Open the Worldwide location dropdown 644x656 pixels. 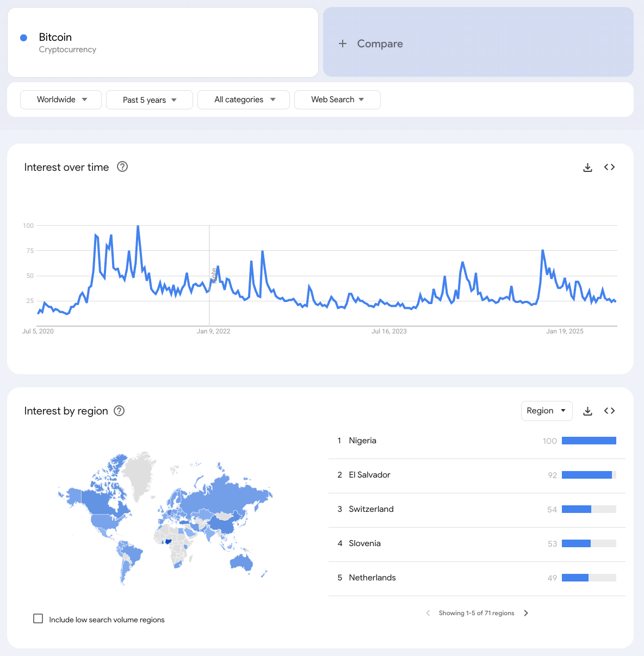[61, 100]
